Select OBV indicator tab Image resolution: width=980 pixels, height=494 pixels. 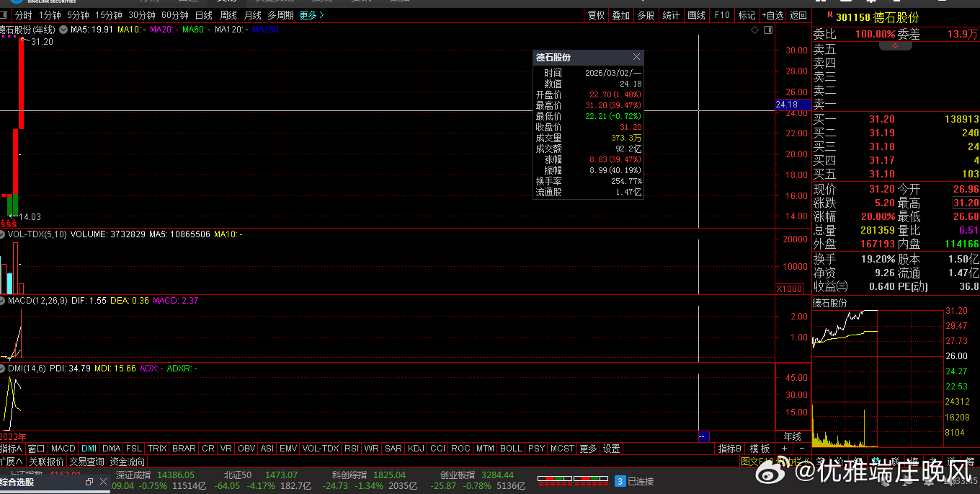[247, 449]
